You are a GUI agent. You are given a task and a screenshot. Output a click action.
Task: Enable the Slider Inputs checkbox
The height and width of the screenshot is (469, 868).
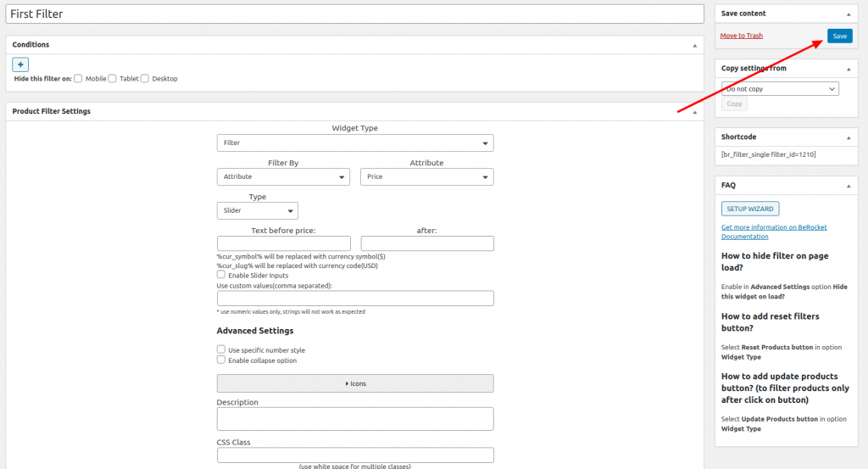click(221, 275)
